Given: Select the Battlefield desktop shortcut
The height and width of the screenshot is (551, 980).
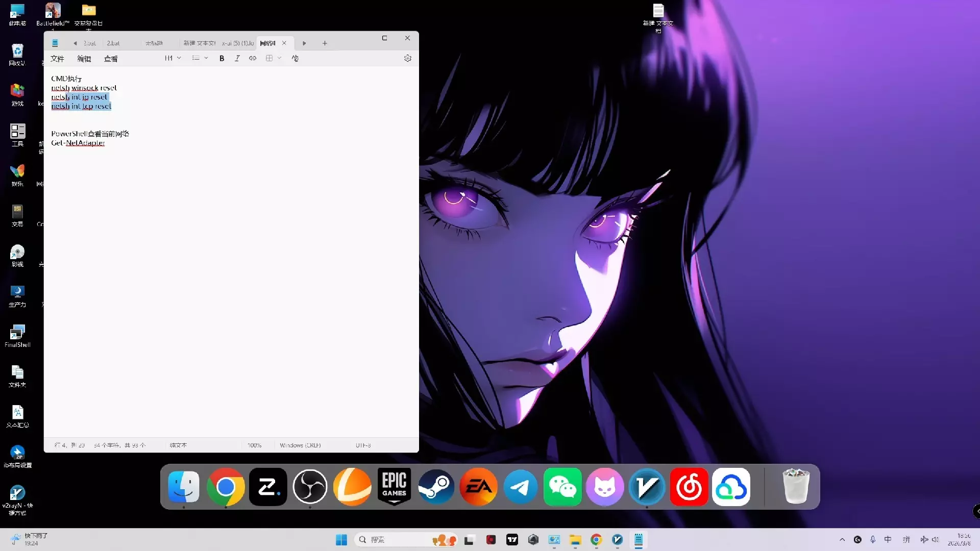Looking at the screenshot, I should 53,14.
